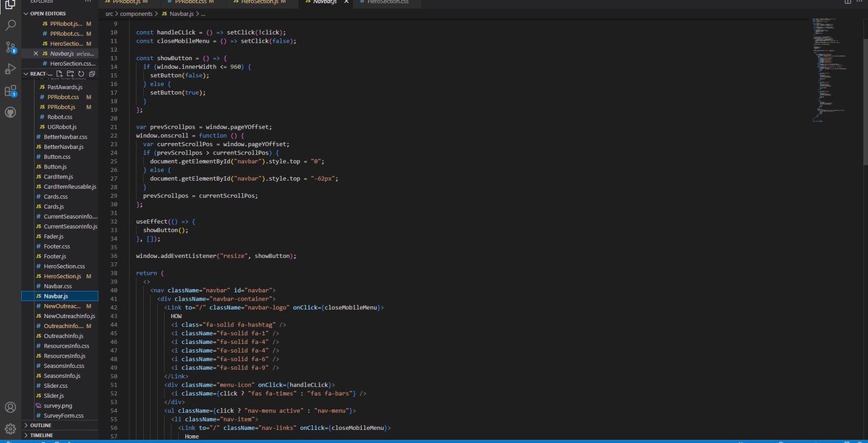This screenshot has height=443, width=868.
Task: Click 'Navbar.js' in the breadcrumb path
Action: point(177,13)
